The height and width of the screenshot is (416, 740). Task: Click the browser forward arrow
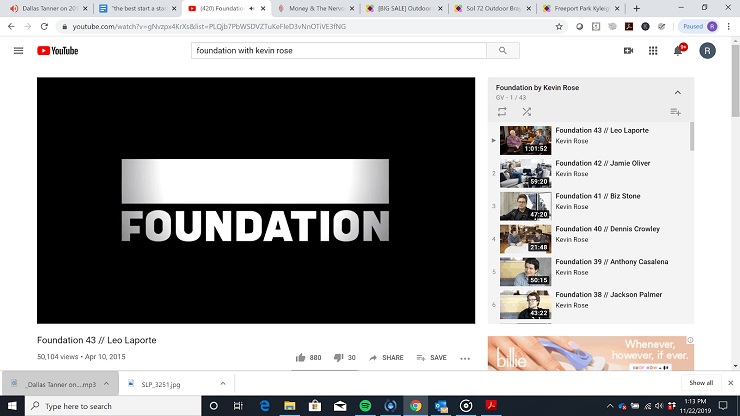click(28, 26)
